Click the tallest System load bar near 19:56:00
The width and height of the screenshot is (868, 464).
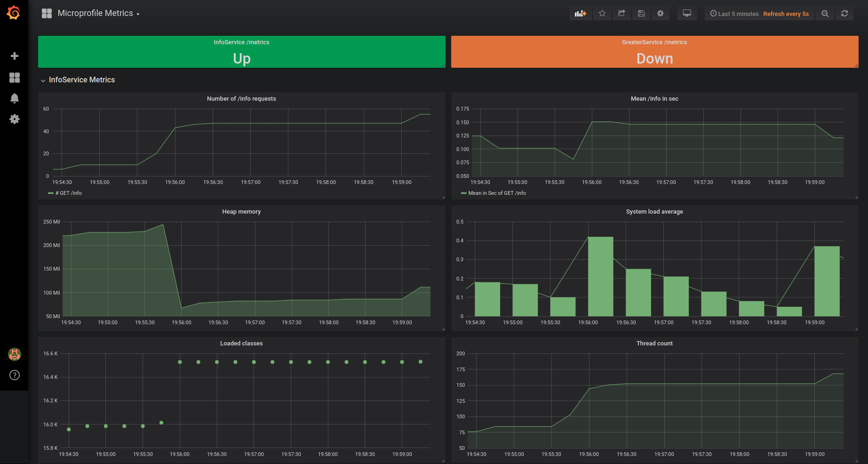pyautogui.click(x=601, y=276)
